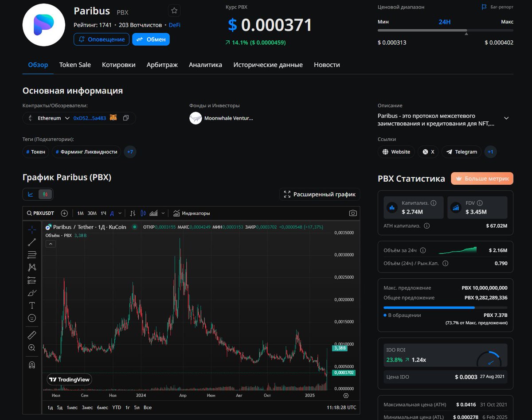Select the Text tool on the chart toolbar
The height and width of the screenshot is (420, 532).
click(x=31, y=305)
